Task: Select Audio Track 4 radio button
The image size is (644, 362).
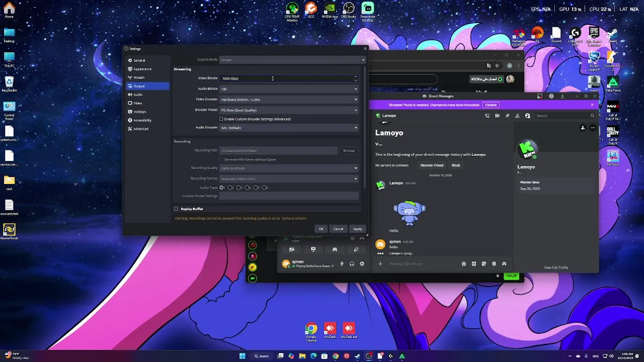Action: [x=247, y=188]
